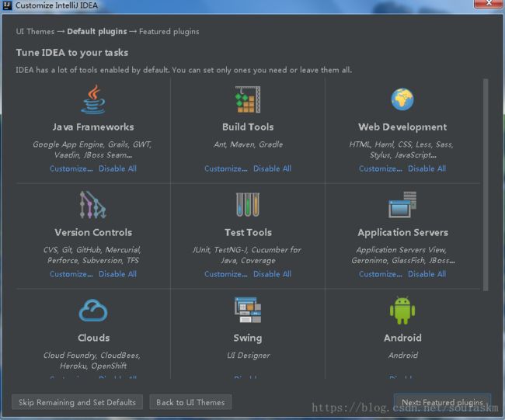Proceed to Next: Featured plugins
Screen dimensions: 505x420
[x=443, y=402]
